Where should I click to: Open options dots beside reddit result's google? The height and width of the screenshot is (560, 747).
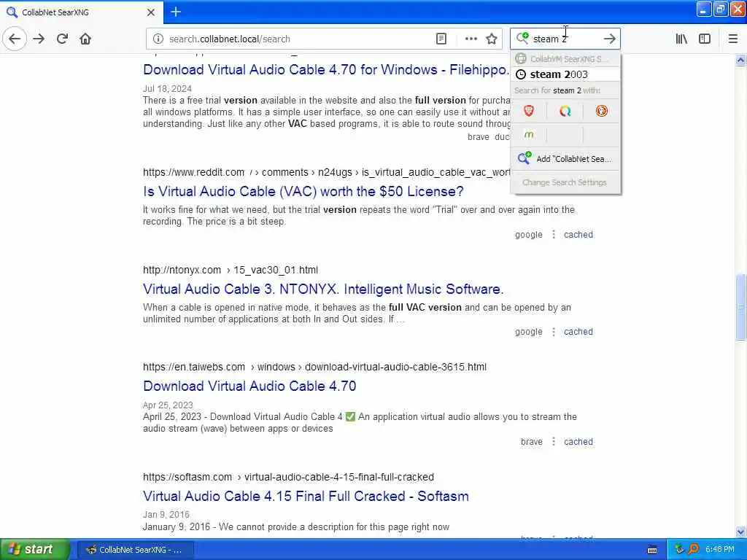(x=553, y=234)
